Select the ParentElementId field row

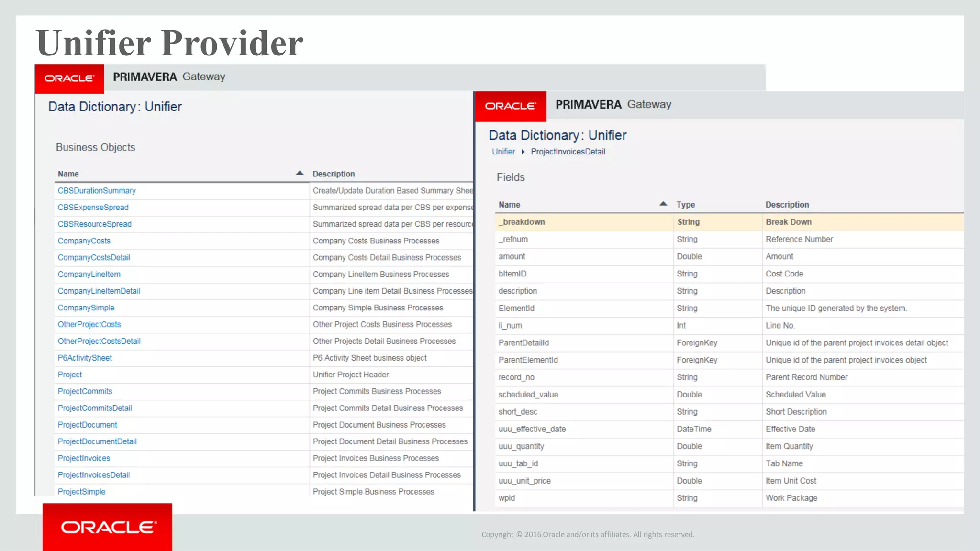pos(729,360)
